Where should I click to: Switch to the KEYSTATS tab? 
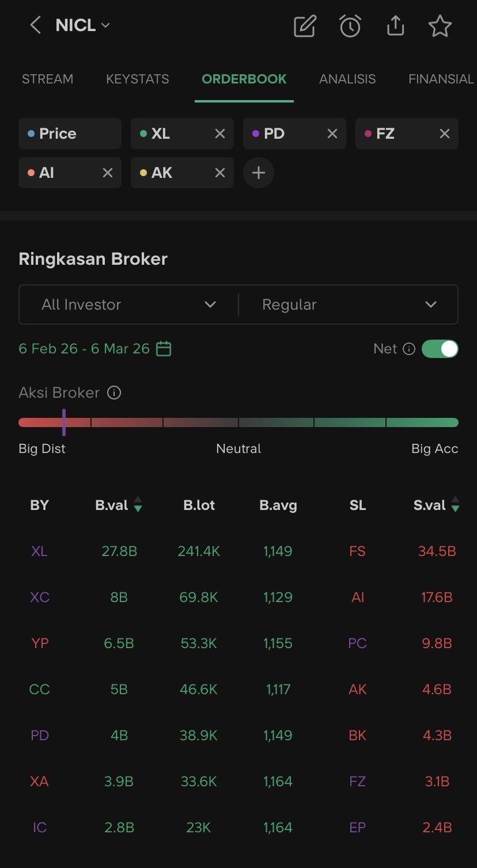pos(138,79)
